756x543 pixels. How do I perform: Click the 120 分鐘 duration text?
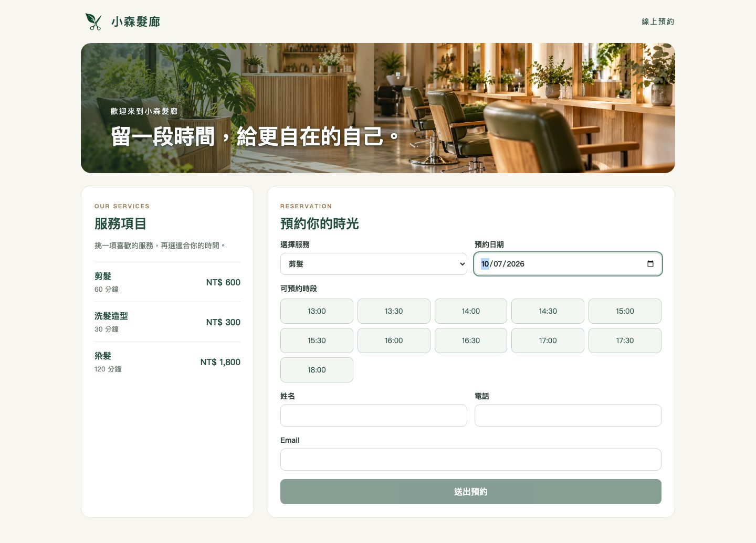[x=108, y=369]
